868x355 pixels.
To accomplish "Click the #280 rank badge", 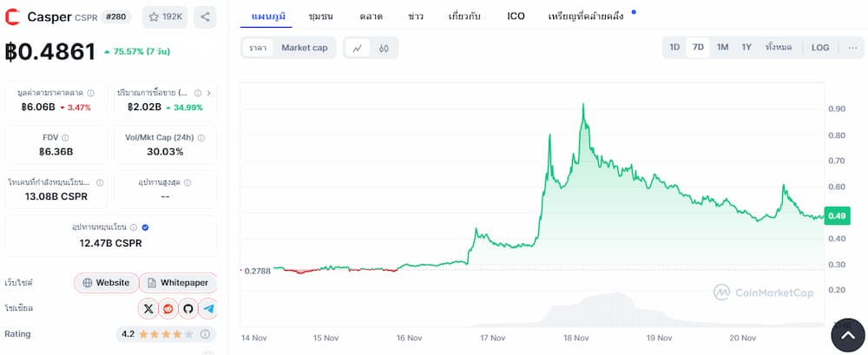I will [x=115, y=16].
